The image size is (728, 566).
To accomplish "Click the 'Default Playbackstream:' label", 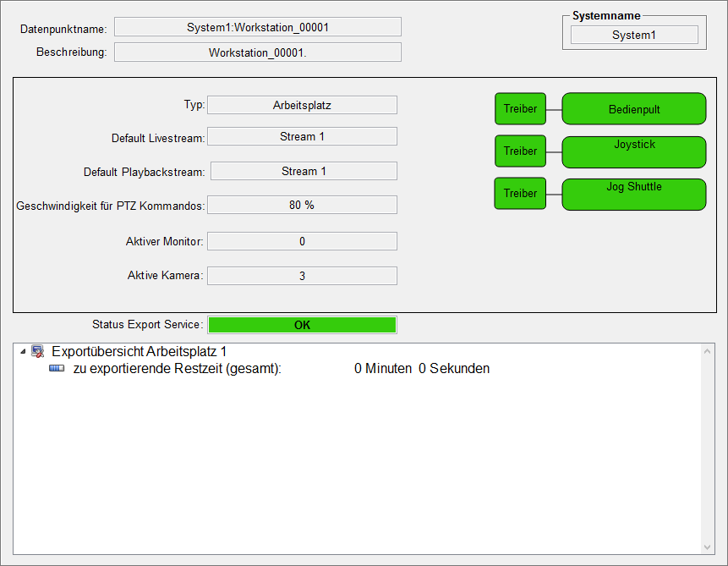I will pyautogui.click(x=145, y=172).
